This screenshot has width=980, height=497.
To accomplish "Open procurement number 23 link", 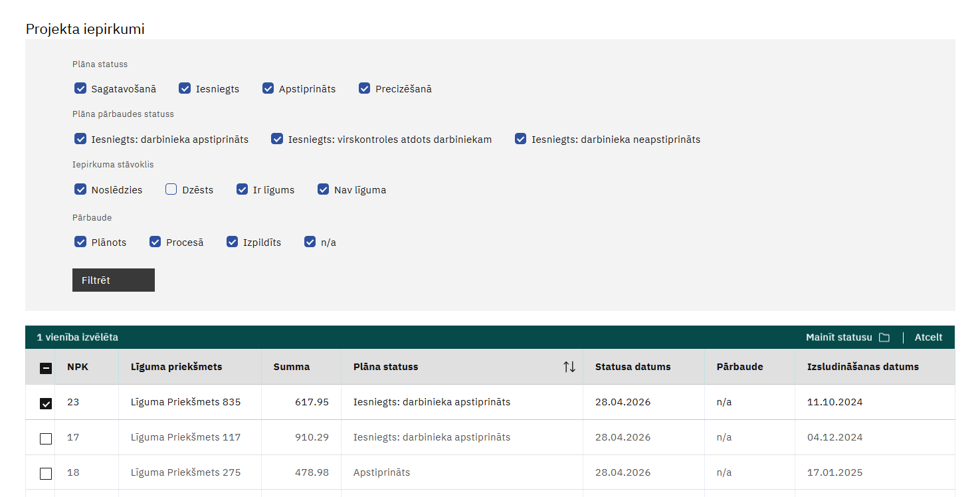I will pos(73,402).
